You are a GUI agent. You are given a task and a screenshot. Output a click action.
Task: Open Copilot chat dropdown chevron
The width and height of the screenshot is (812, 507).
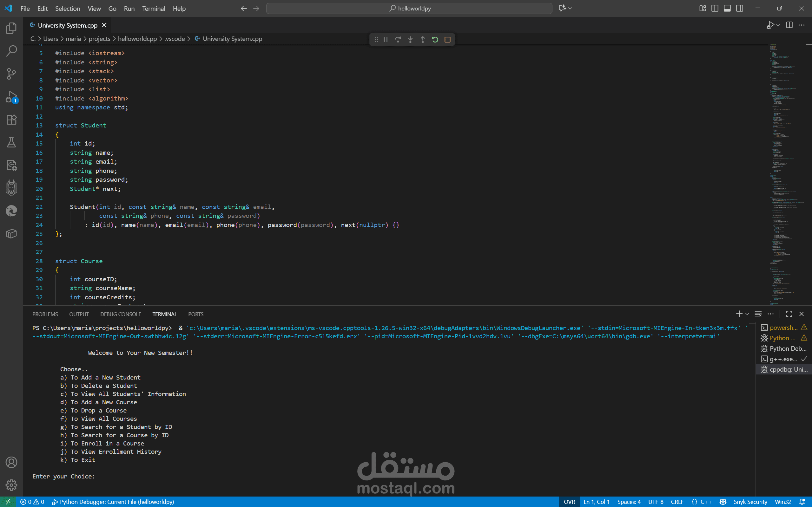[570, 8]
